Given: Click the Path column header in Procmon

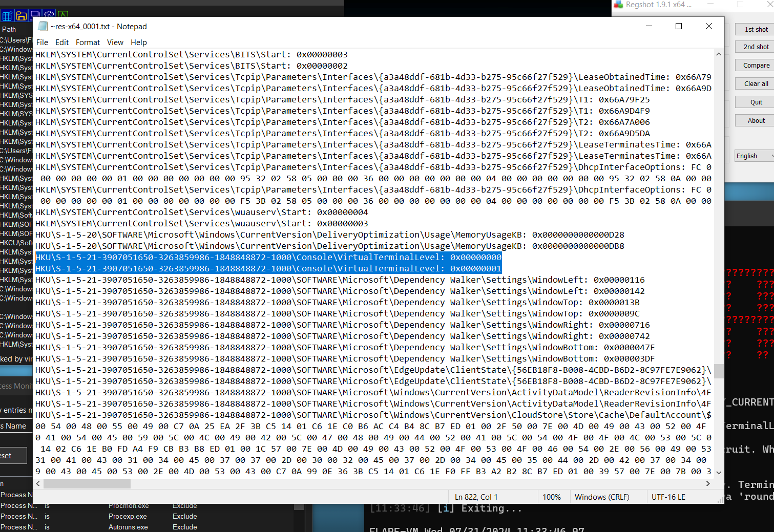Looking at the screenshot, I should click(9, 29).
